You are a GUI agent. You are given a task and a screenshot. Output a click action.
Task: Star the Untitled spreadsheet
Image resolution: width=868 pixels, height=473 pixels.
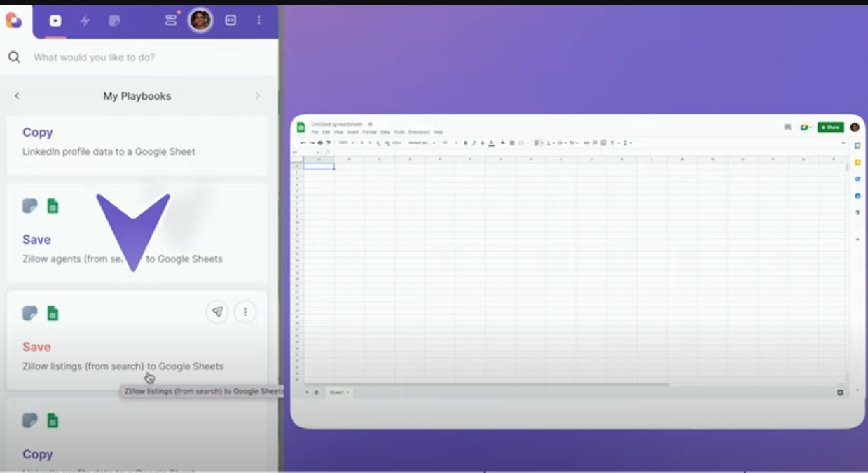[x=371, y=124]
